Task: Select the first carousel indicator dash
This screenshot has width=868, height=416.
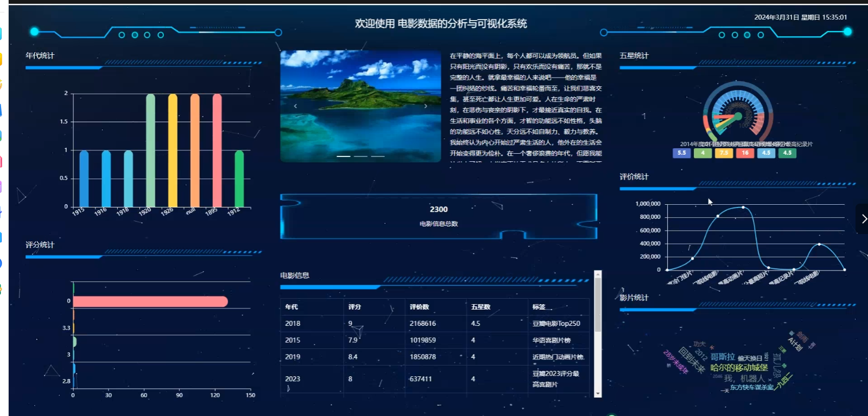Action: click(343, 156)
